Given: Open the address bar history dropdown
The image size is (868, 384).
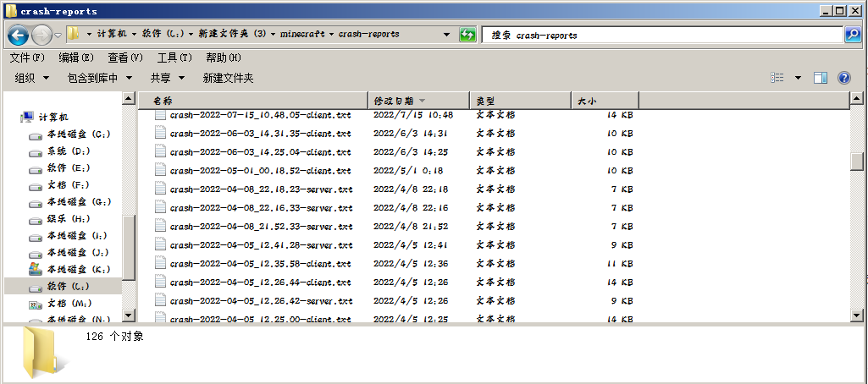Looking at the screenshot, I should coord(447,35).
